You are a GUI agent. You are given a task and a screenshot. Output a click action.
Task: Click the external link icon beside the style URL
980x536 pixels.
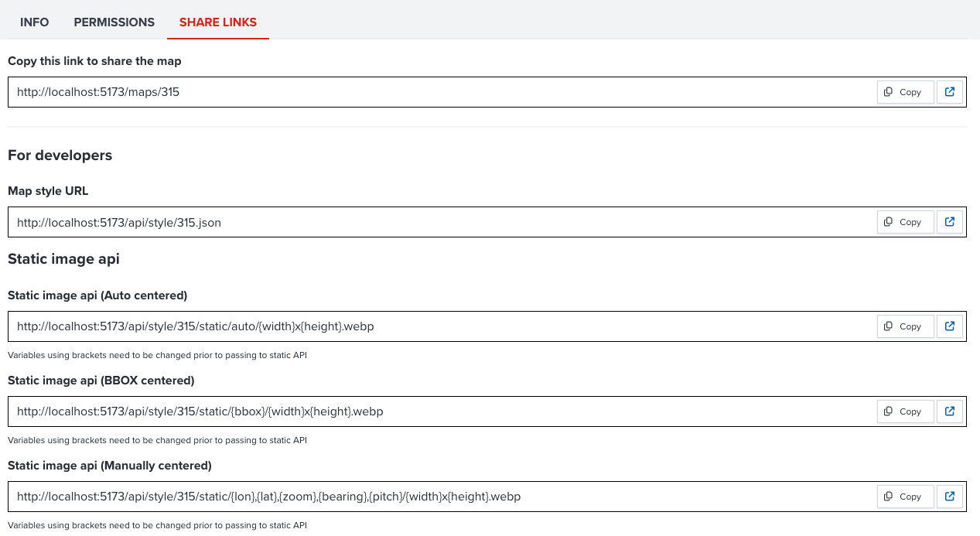[x=949, y=221]
